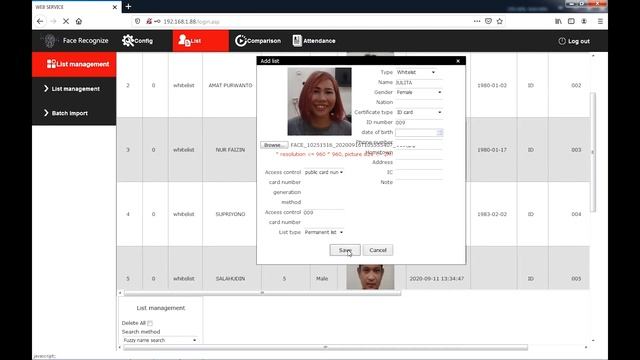Click the IC input field
The width and height of the screenshot is (640, 360).
pos(418,172)
